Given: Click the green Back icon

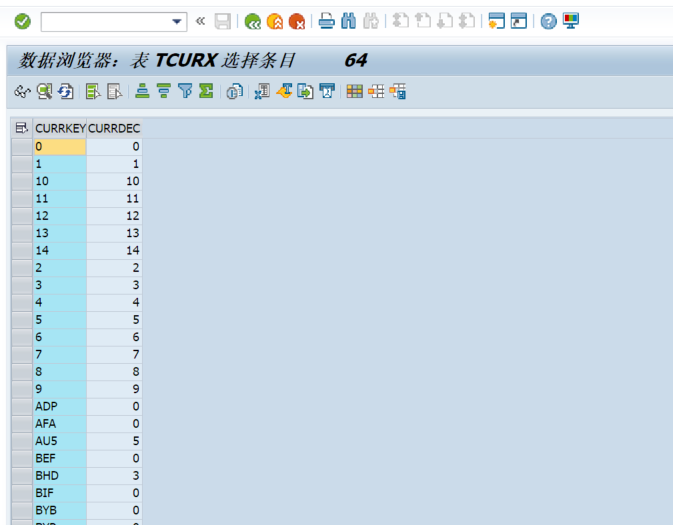Looking at the screenshot, I should point(252,21).
